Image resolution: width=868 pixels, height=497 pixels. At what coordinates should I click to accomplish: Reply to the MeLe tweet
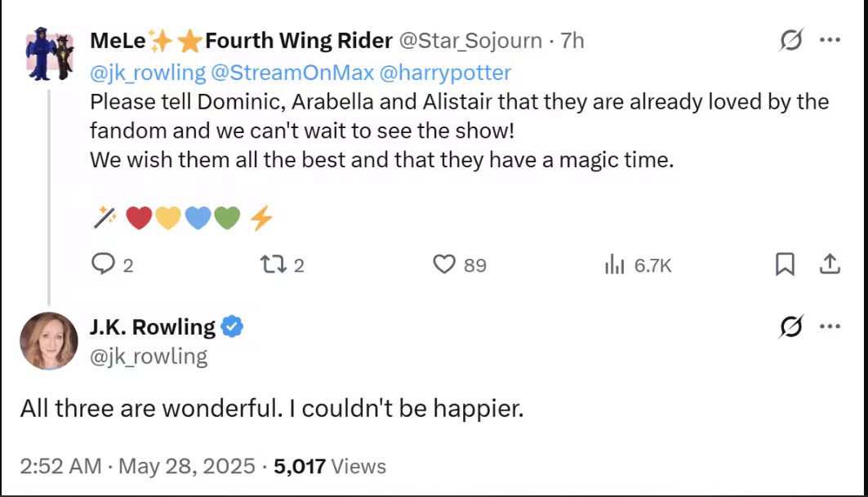coord(103,264)
